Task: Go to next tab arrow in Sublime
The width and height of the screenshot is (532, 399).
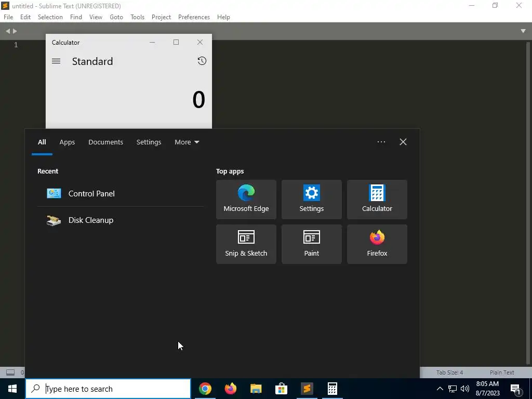Action: tap(15, 31)
